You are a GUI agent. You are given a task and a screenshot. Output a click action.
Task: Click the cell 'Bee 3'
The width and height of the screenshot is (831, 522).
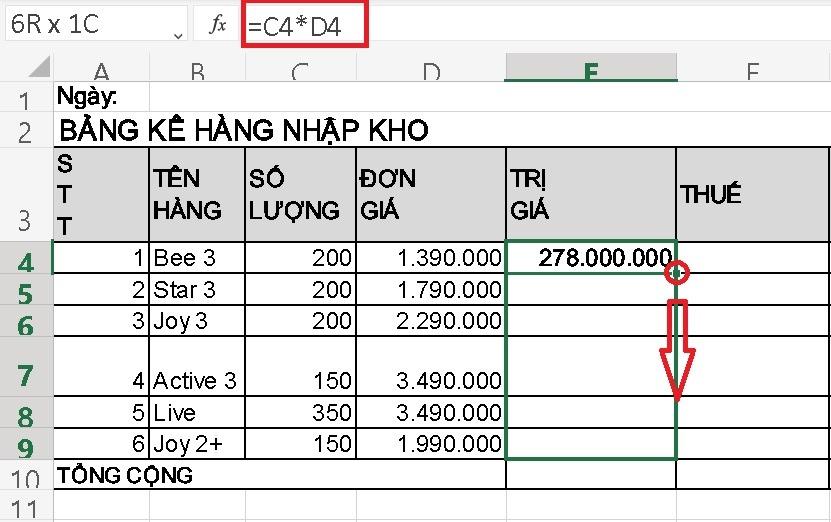(x=197, y=258)
